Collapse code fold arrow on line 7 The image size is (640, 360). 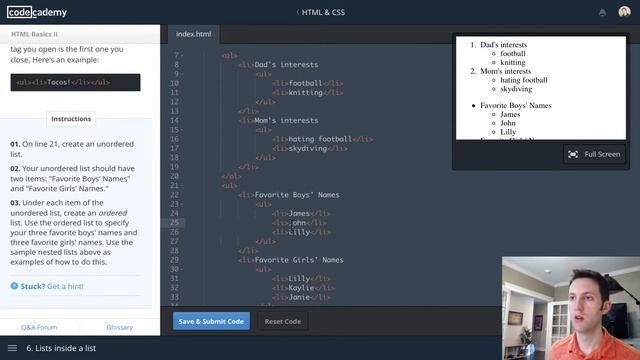182,55
